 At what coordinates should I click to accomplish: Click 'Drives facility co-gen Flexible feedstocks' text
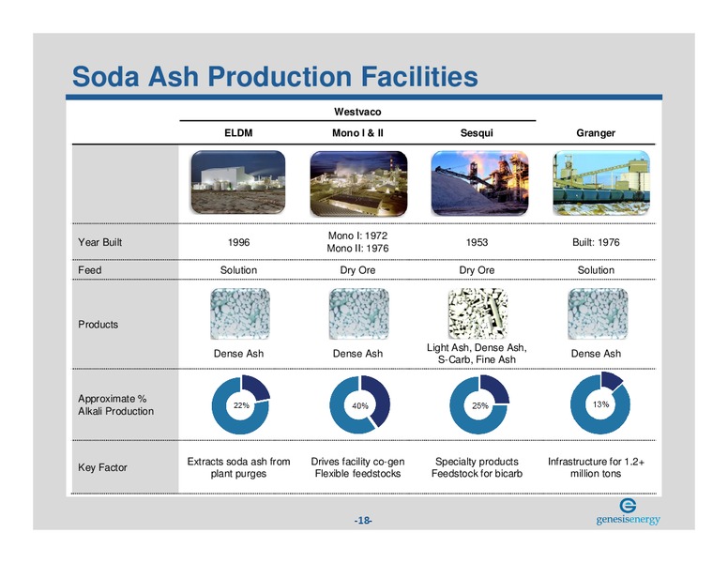tap(357, 467)
